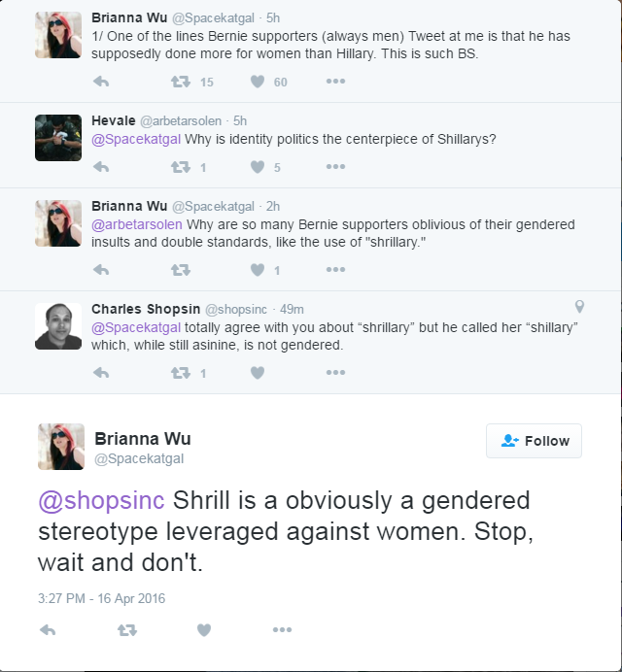Reply to Hevale's tweet
Screen dimensions: 622x672
[x=101, y=167]
